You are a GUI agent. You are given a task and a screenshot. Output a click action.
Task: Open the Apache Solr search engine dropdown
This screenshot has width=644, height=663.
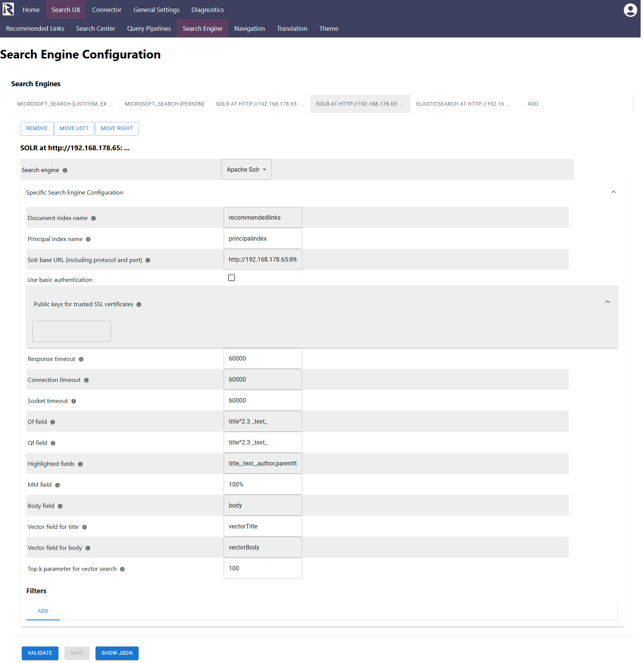(x=246, y=169)
